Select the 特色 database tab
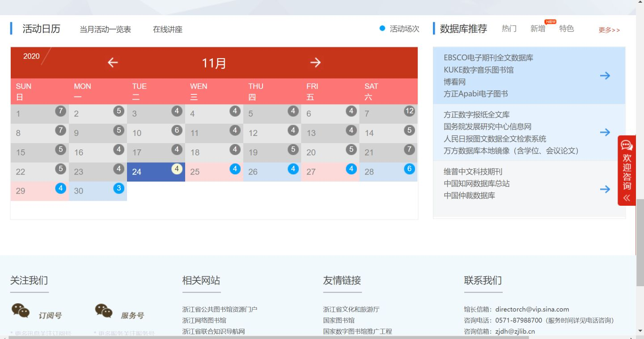644x339 pixels. pos(567,29)
